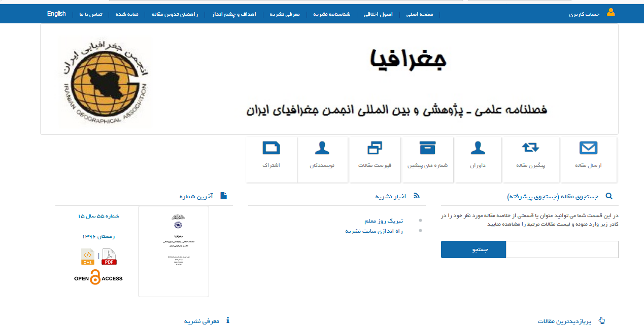Viewport: 644px width, 325px height.
Task: Open the اصول اخلاقی menu item
Action: coord(378,14)
